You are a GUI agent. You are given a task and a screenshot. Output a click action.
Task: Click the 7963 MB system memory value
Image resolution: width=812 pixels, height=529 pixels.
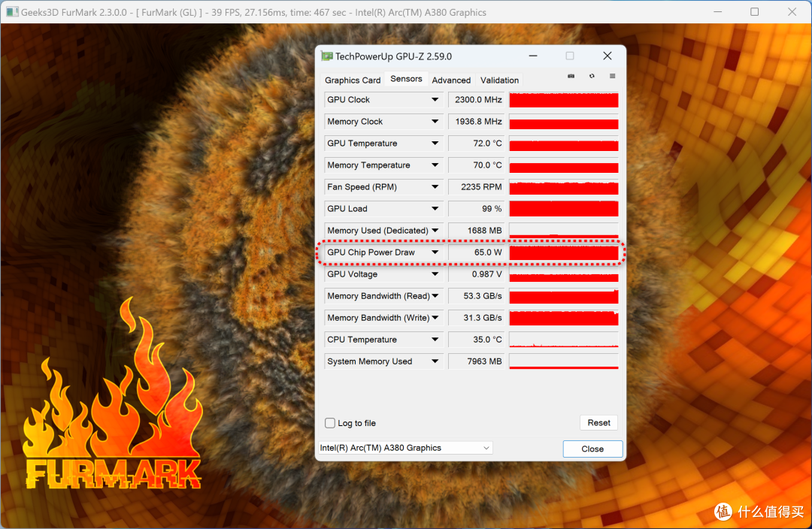point(477,361)
